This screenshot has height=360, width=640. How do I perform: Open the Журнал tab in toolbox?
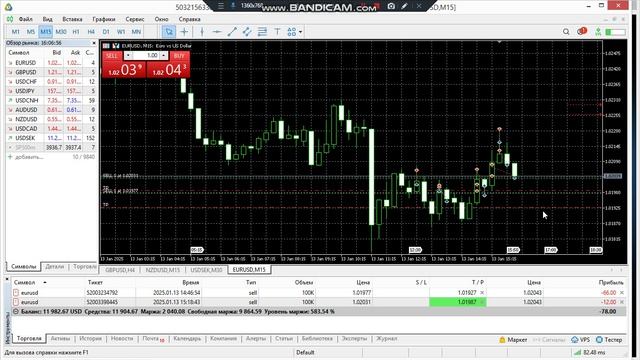(x=387, y=339)
